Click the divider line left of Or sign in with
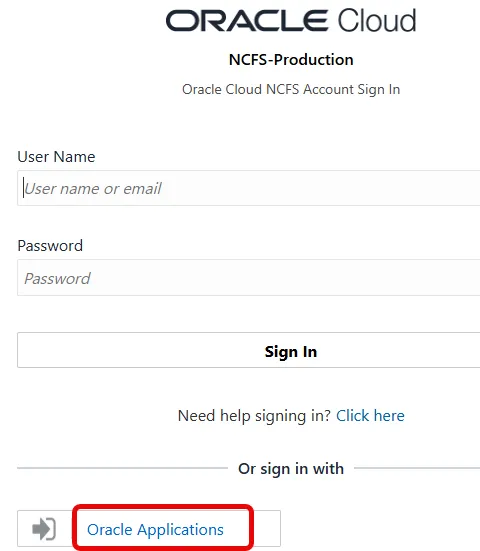 pyautogui.click(x=122, y=468)
